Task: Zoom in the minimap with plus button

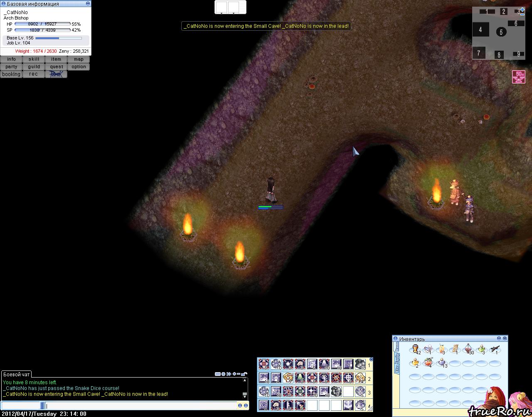Action: (x=522, y=10)
